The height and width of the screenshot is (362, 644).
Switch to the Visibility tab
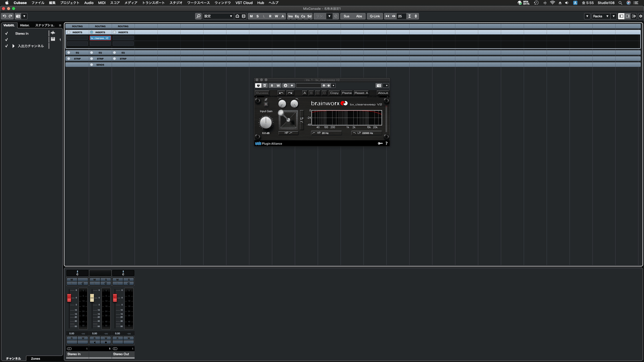9,25
